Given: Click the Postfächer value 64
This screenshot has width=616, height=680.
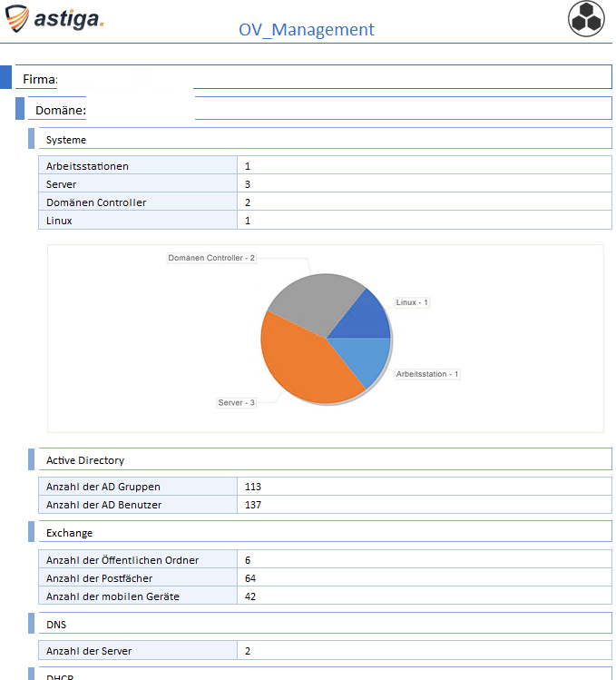Looking at the screenshot, I should (x=250, y=578).
